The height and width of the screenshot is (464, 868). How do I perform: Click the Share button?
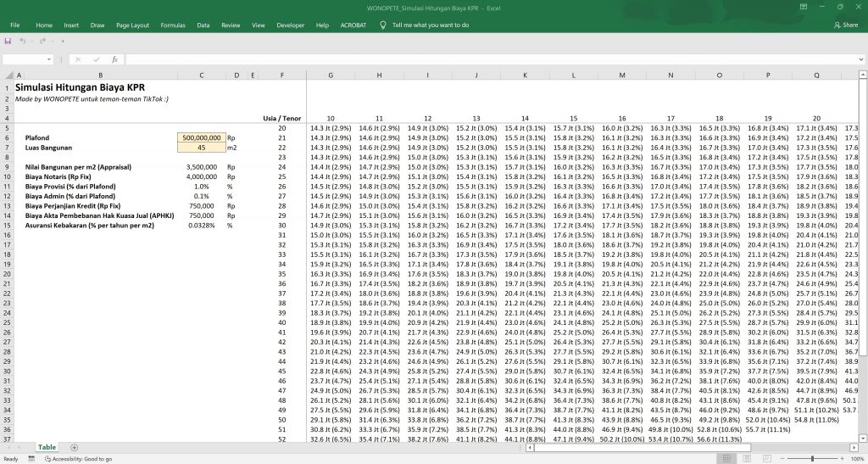(x=845, y=25)
